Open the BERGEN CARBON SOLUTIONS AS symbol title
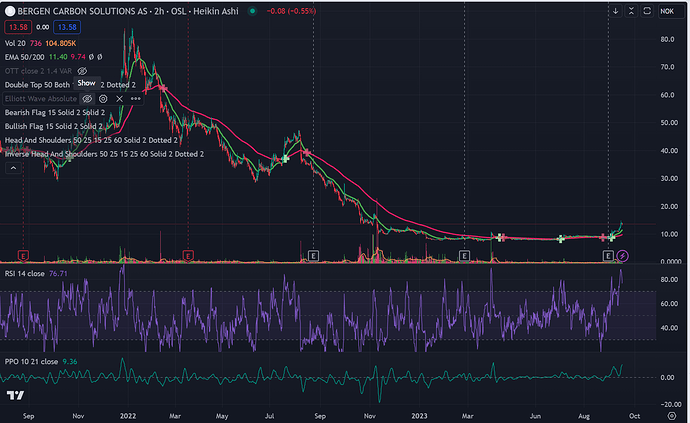 tap(82, 11)
